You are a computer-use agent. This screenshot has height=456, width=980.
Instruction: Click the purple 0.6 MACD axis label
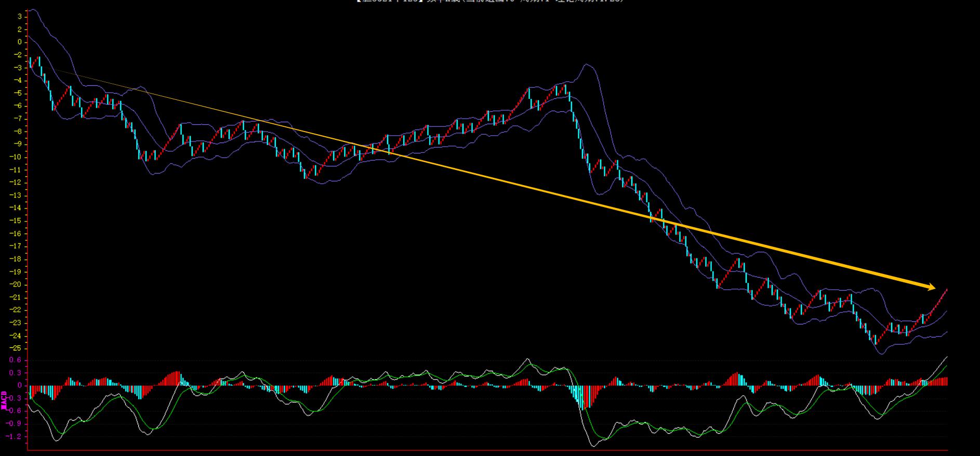pyautogui.click(x=16, y=360)
